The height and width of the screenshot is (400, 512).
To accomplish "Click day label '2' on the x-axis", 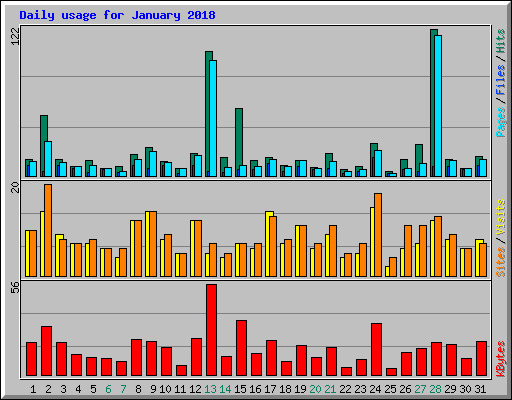I will (48, 389).
